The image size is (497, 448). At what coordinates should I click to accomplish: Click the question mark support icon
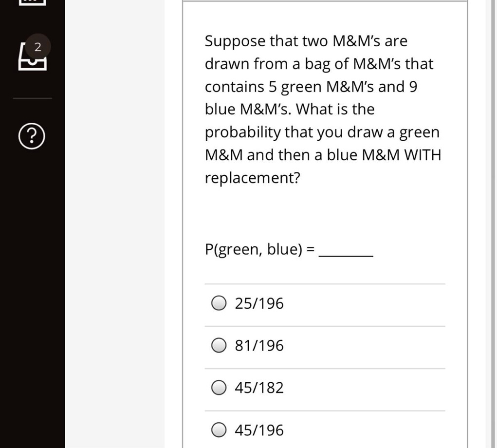[31, 137]
